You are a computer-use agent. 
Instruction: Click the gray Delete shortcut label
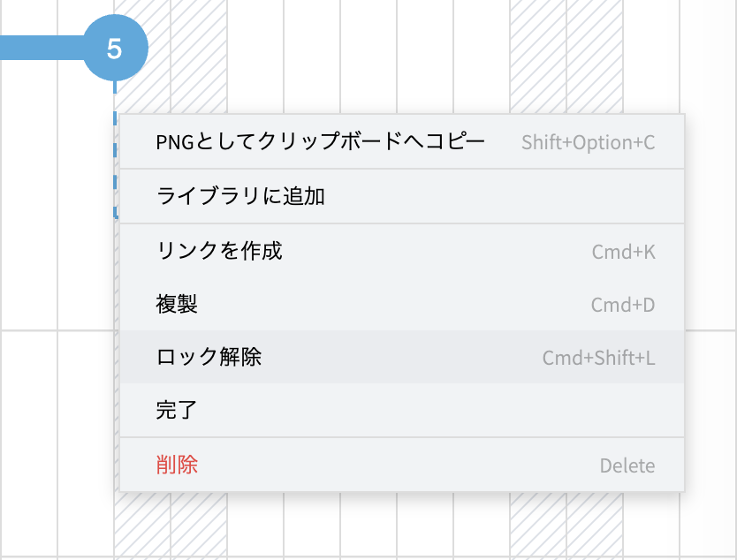(x=627, y=465)
